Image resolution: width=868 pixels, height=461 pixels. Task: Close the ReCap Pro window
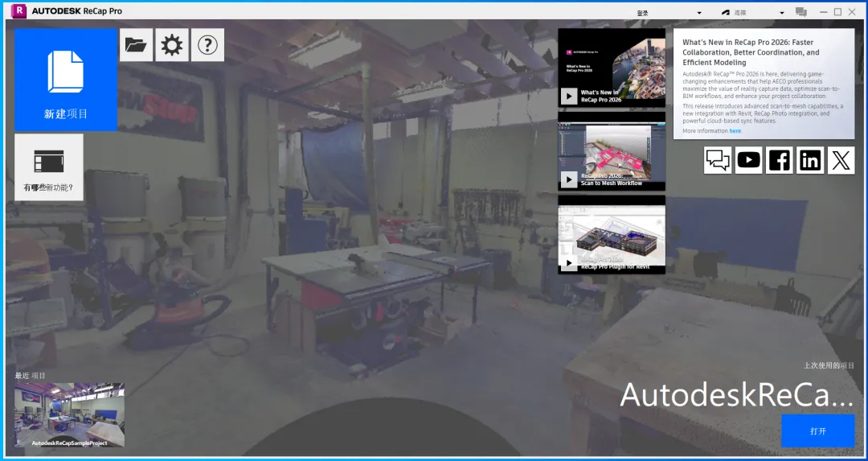pyautogui.click(x=853, y=11)
